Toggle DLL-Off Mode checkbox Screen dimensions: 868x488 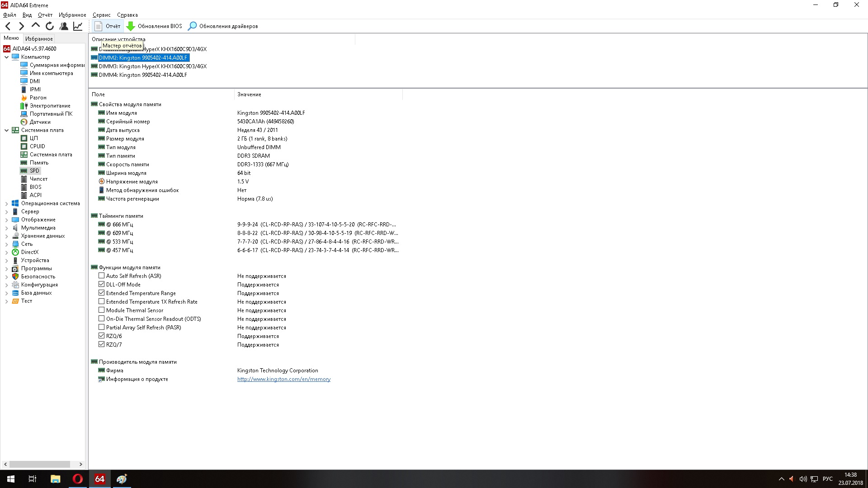[x=102, y=284]
